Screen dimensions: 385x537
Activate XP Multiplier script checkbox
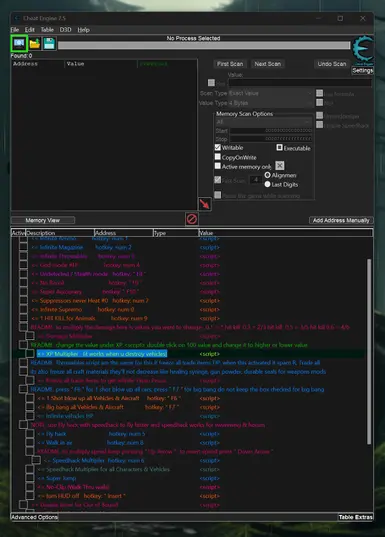30,354
